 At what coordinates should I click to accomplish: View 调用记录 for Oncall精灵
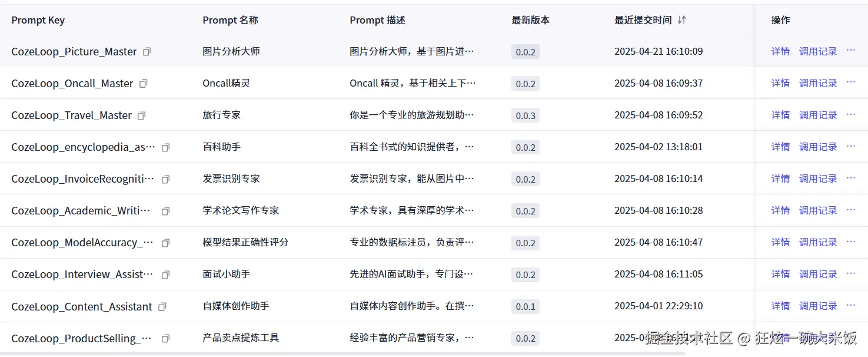[x=818, y=83]
